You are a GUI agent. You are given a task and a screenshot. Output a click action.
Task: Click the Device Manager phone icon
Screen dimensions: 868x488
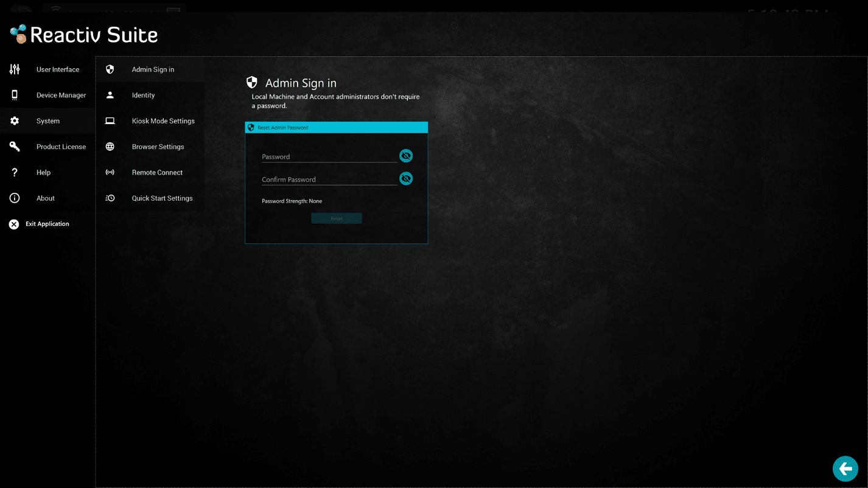click(x=15, y=95)
